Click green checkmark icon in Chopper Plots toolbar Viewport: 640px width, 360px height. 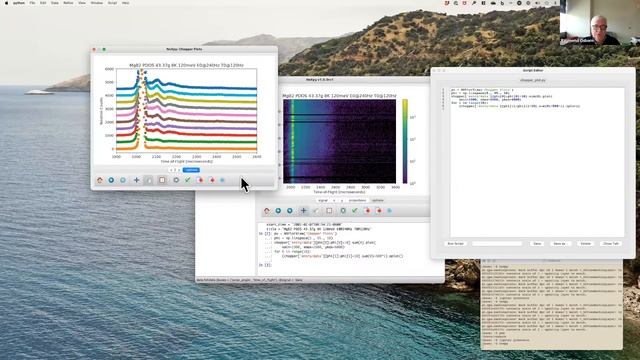(x=188, y=180)
